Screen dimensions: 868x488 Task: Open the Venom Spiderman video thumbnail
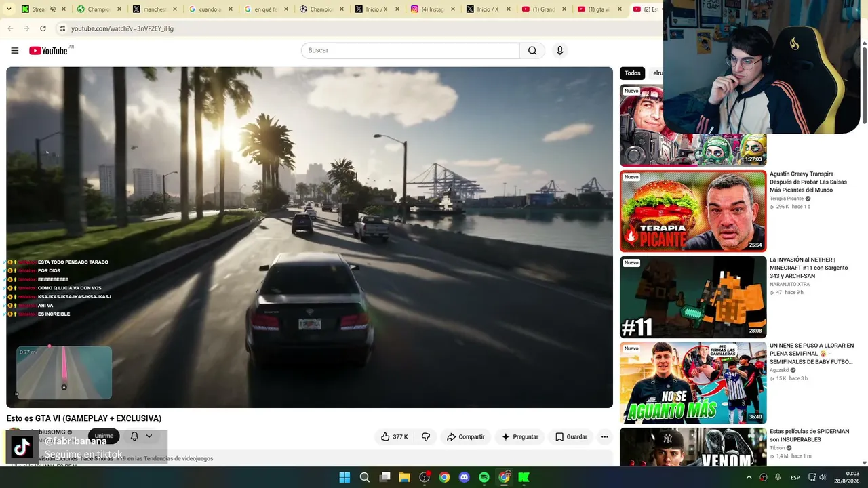693,447
